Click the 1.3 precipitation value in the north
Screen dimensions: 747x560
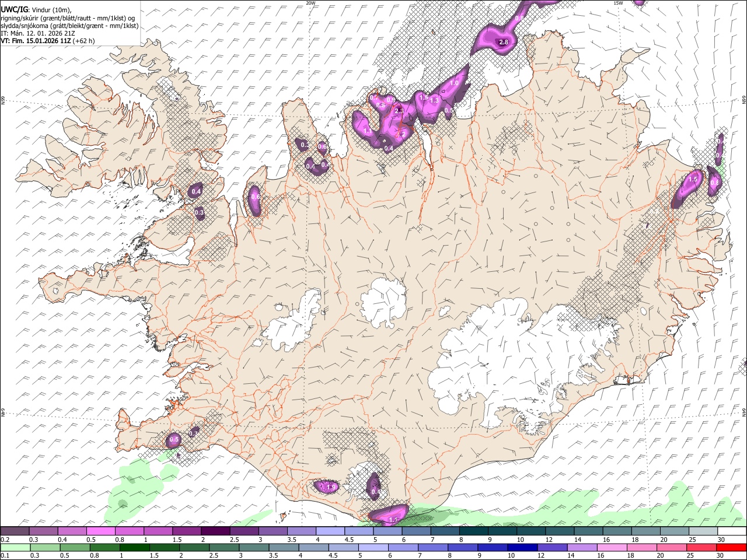pyautogui.click(x=434, y=100)
